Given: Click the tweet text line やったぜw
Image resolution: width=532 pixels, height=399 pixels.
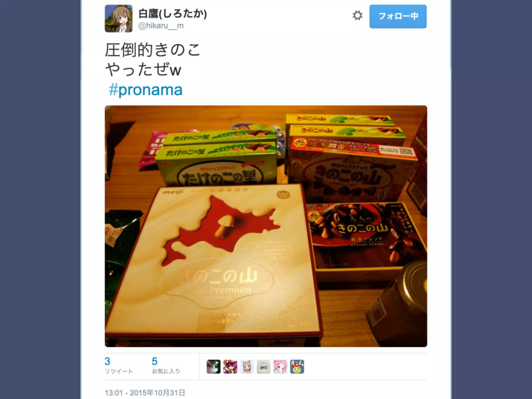Looking at the screenshot, I should 143,70.
